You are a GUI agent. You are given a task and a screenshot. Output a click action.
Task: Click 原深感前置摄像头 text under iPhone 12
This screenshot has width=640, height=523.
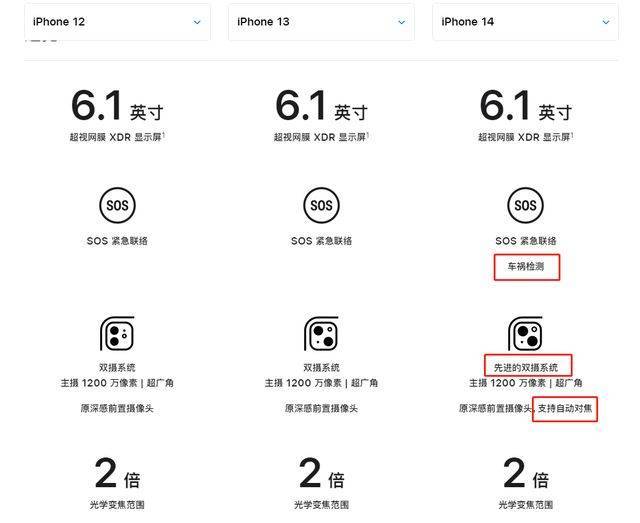pyautogui.click(x=117, y=408)
